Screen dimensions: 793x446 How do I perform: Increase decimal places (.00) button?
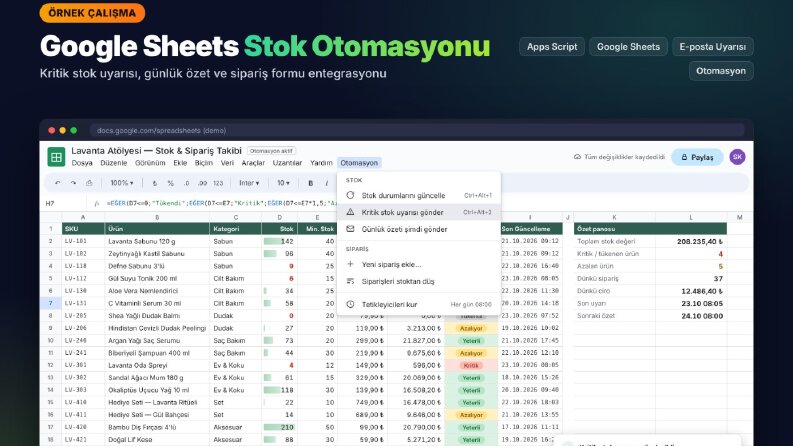(202, 183)
